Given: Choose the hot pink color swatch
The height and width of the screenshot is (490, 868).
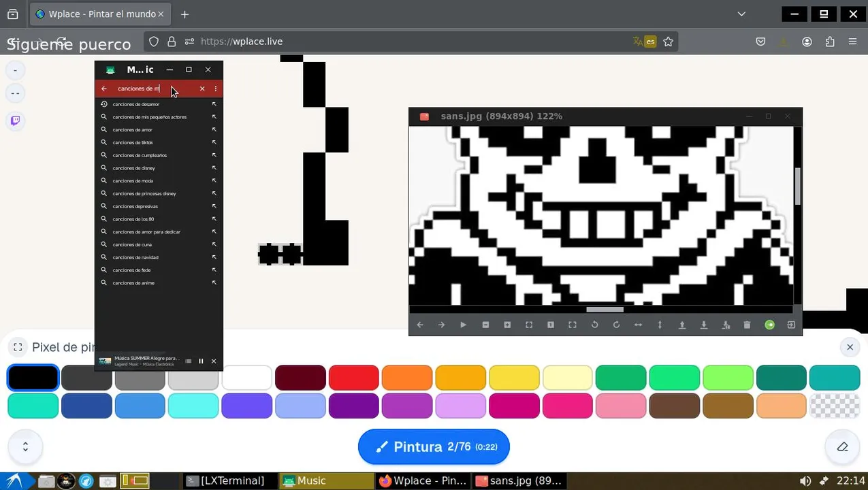Looking at the screenshot, I should pyautogui.click(x=568, y=406).
